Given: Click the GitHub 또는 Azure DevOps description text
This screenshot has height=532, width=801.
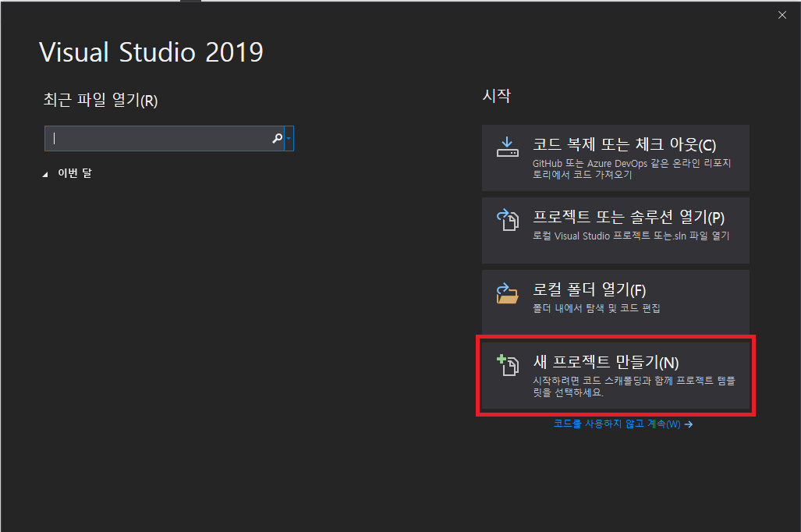Looking at the screenshot, I should [x=632, y=168].
